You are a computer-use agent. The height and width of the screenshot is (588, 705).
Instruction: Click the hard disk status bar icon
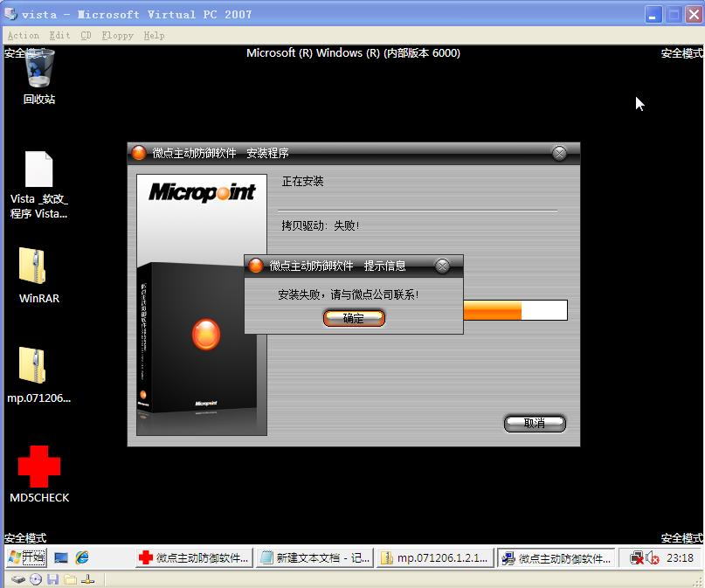coord(18,579)
